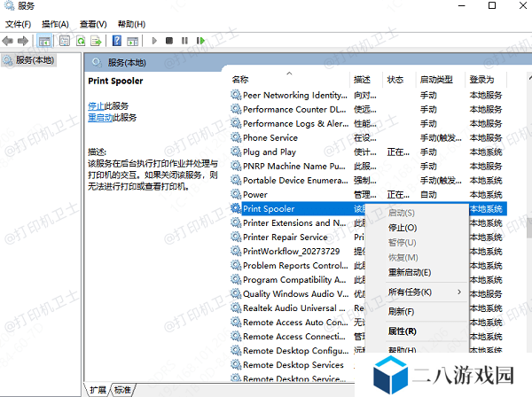Click gear icon beside Power service
This screenshot has height=397, width=532.
click(x=236, y=194)
